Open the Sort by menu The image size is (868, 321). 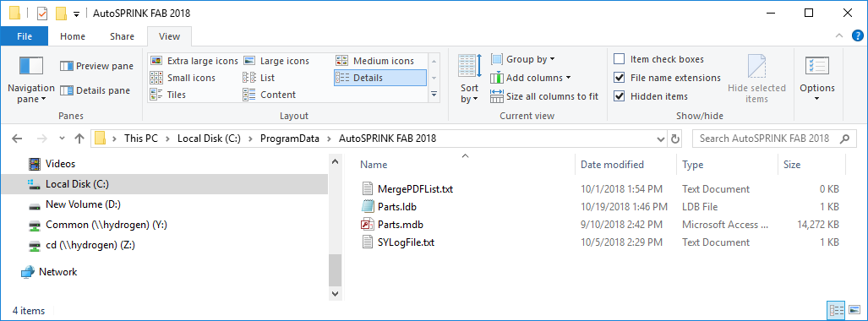pos(469,79)
